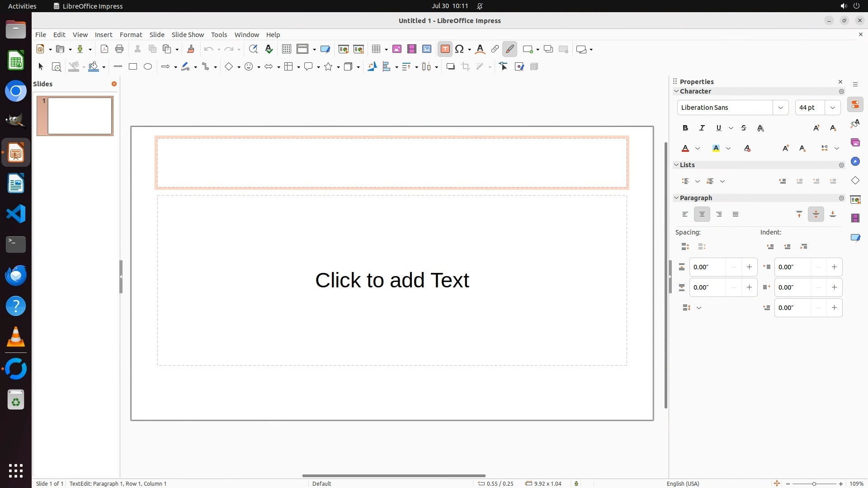This screenshot has width=868, height=488.
Task: Open the Liberation Sans font name dropdown
Action: point(780,108)
